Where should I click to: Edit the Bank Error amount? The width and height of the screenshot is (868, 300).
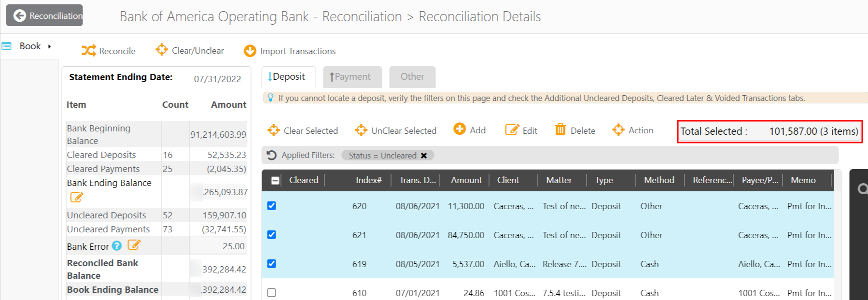pos(134,245)
